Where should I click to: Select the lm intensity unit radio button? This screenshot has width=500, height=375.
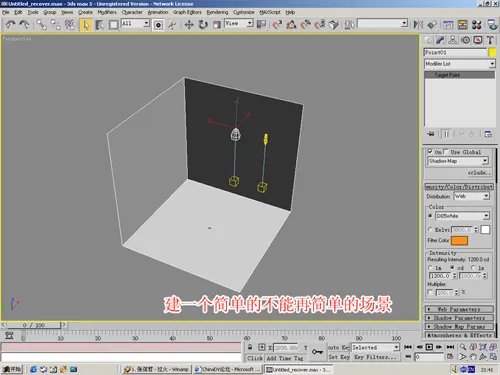(x=430, y=268)
